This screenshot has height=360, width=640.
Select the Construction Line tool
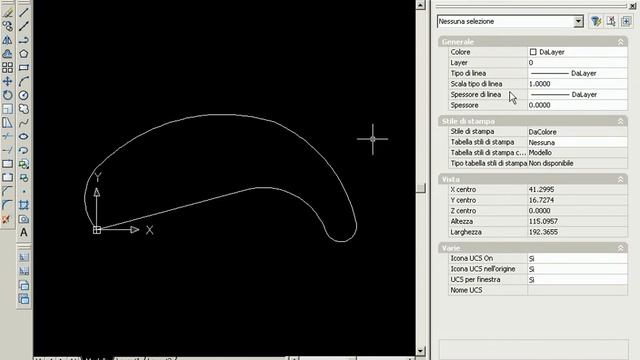(x=24, y=26)
